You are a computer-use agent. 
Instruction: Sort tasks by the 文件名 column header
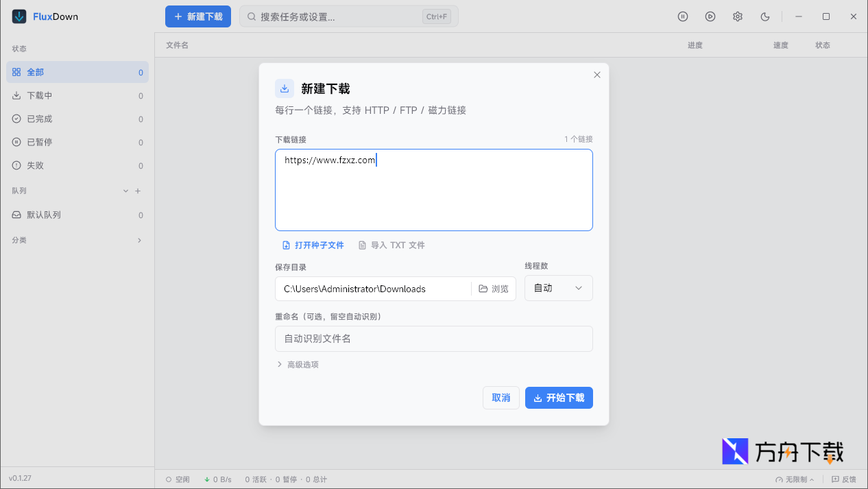(178, 44)
